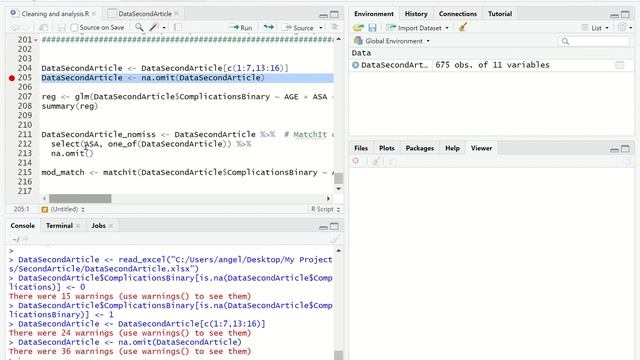Save the current script with disk icon
640x360 pixels.
point(62,28)
